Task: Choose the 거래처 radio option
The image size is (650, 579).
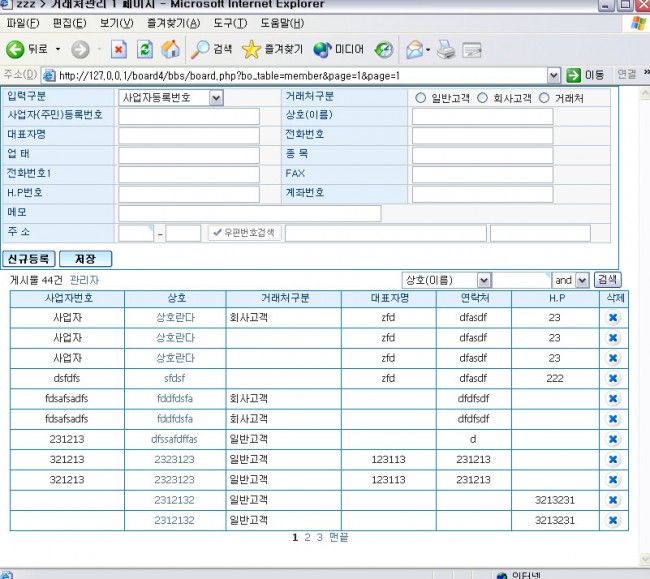Action: point(544,98)
